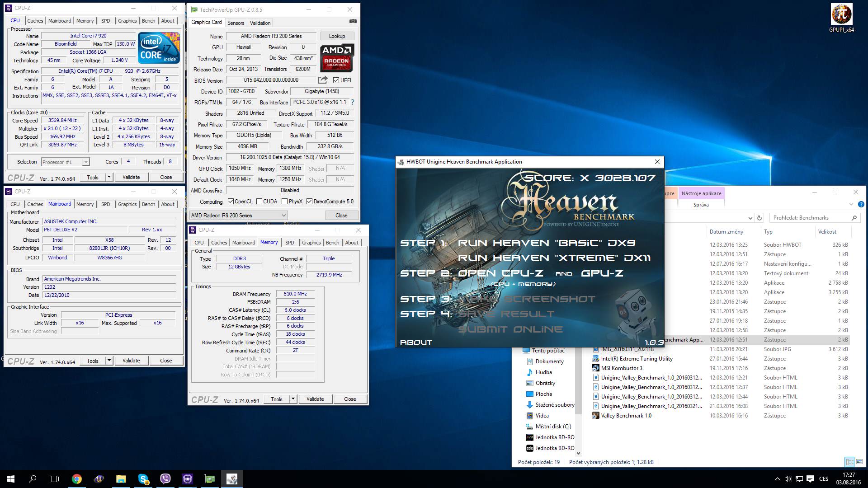Image resolution: width=868 pixels, height=488 pixels.
Task: Click the File Explorer help icon
Action: [861, 204]
